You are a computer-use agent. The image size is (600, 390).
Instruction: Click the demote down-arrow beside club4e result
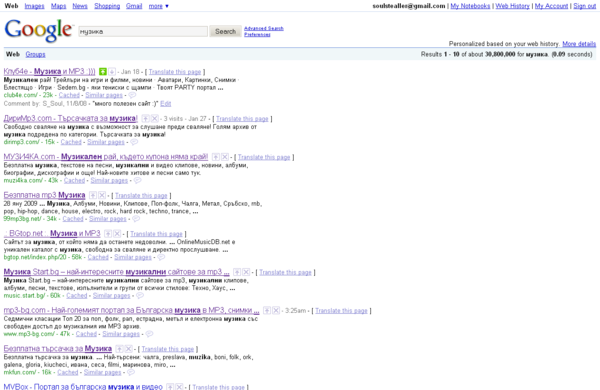point(112,72)
